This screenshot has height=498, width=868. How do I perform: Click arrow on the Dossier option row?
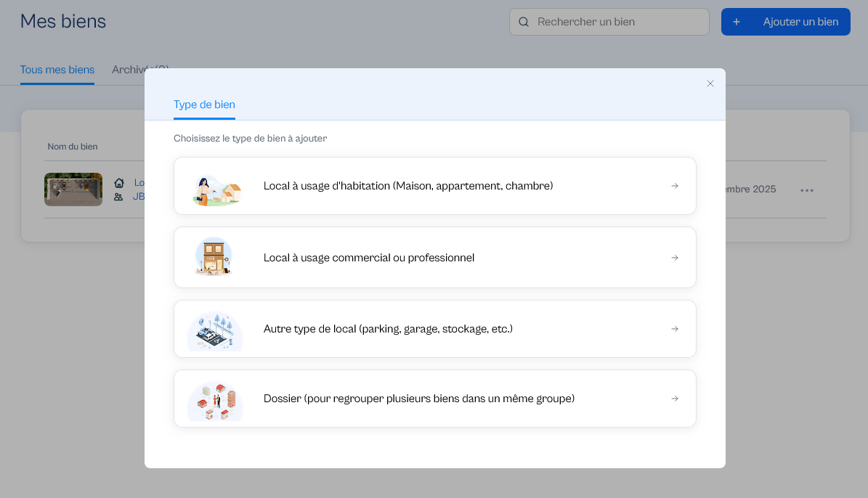click(x=675, y=399)
